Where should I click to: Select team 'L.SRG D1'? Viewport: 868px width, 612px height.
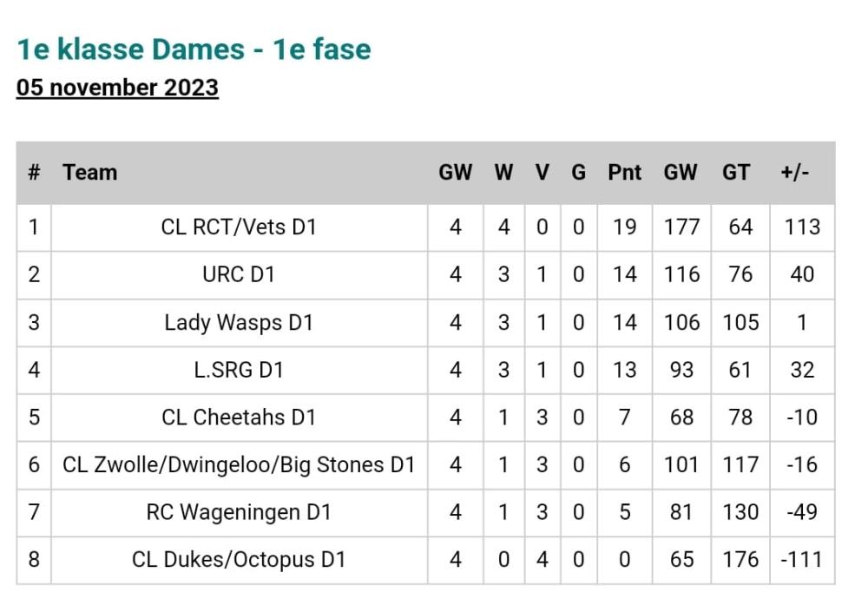[x=239, y=370]
